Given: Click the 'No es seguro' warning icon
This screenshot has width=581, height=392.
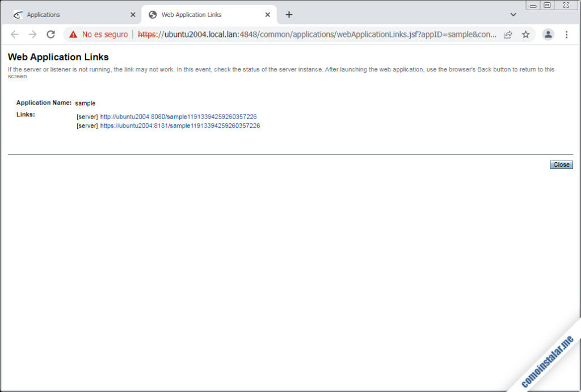Looking at the screenshot, I should [x=73, y=35].
